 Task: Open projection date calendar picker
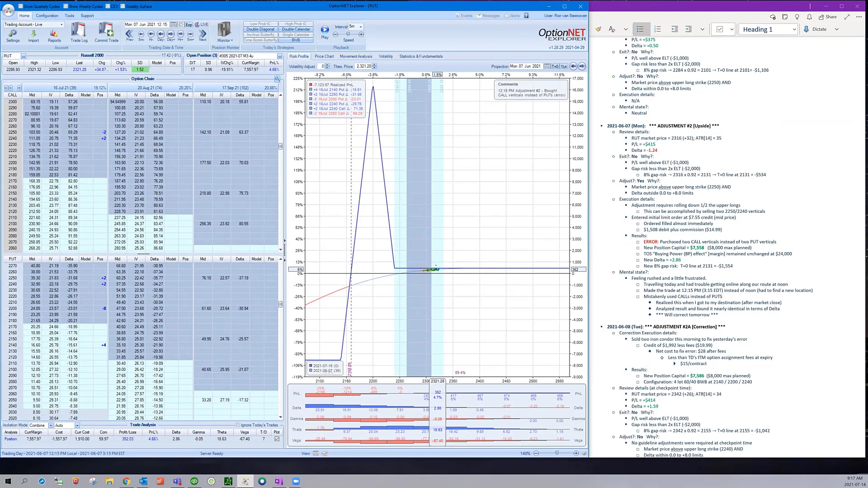point(547,66)
